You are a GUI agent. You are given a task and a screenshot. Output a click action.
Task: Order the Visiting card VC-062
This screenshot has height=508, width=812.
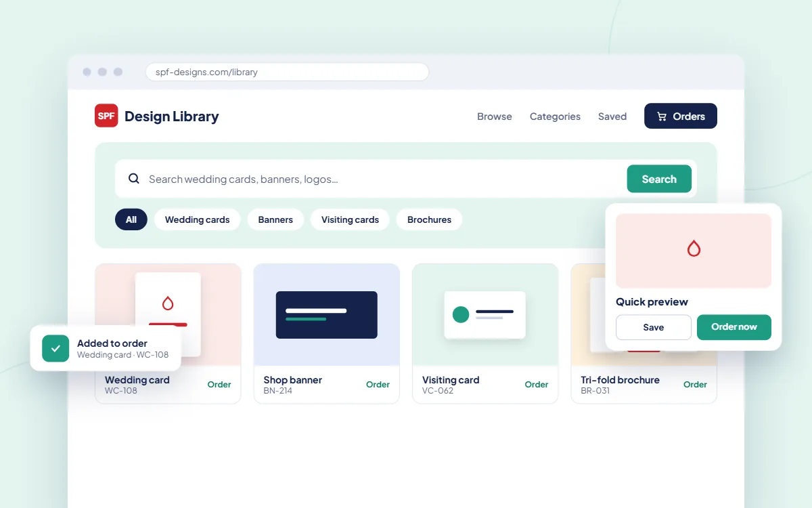click(537, 384)
